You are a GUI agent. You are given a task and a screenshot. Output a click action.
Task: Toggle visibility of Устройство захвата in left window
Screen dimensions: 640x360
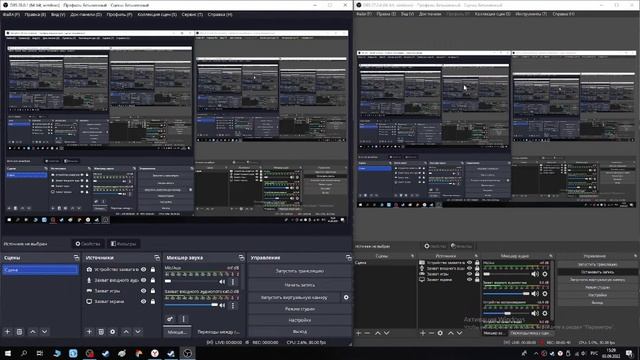pyautogui.click(x=143, y=270)
